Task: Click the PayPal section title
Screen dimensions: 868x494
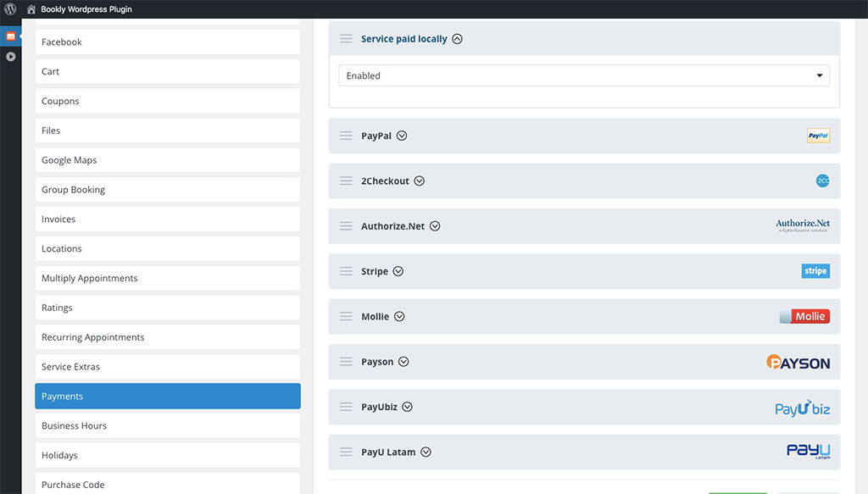Action: 376,136
